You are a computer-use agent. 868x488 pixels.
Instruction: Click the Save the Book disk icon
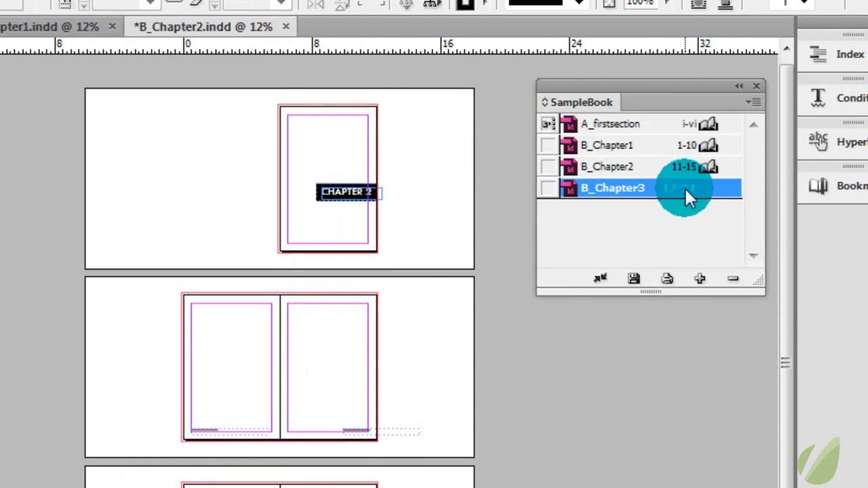point(633,279)
